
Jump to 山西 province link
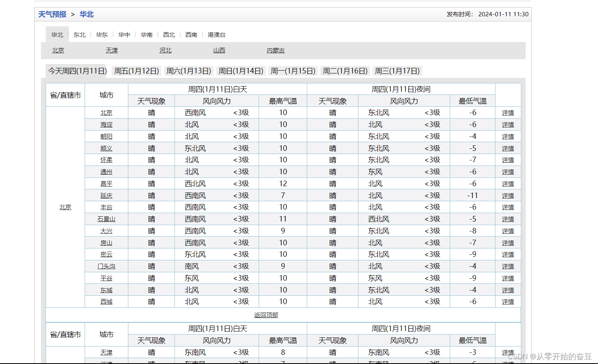(219, 50)
